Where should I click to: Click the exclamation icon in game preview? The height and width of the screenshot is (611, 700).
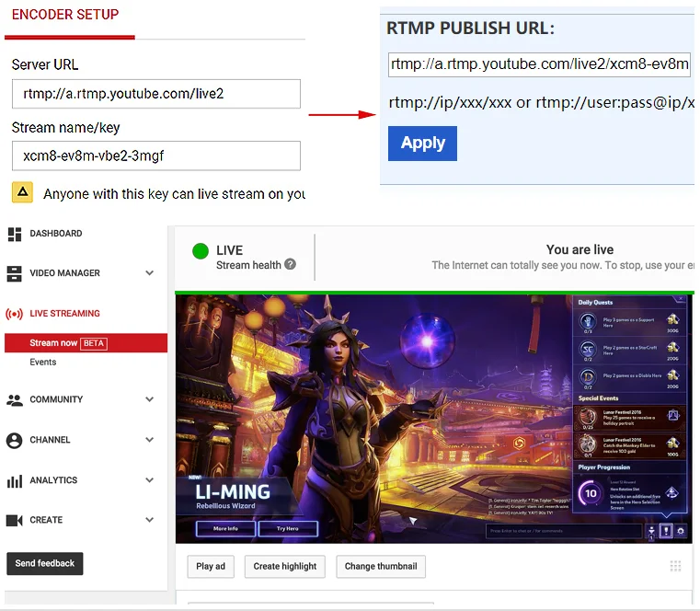(666, 531)
